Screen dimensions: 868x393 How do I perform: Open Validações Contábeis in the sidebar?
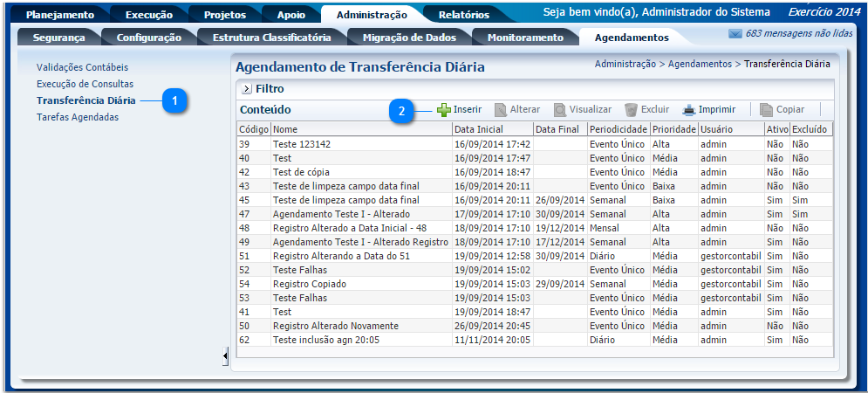pos(87,67)
